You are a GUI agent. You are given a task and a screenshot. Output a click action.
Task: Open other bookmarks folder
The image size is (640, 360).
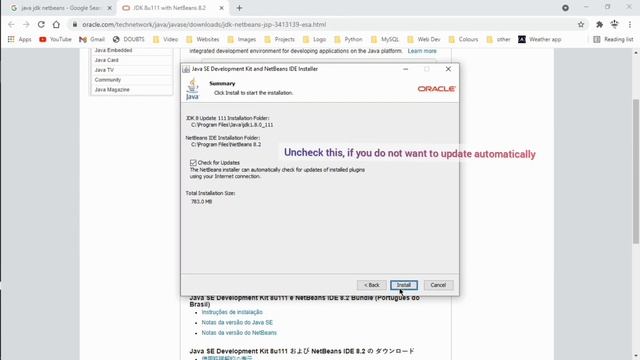pos(498,39)
